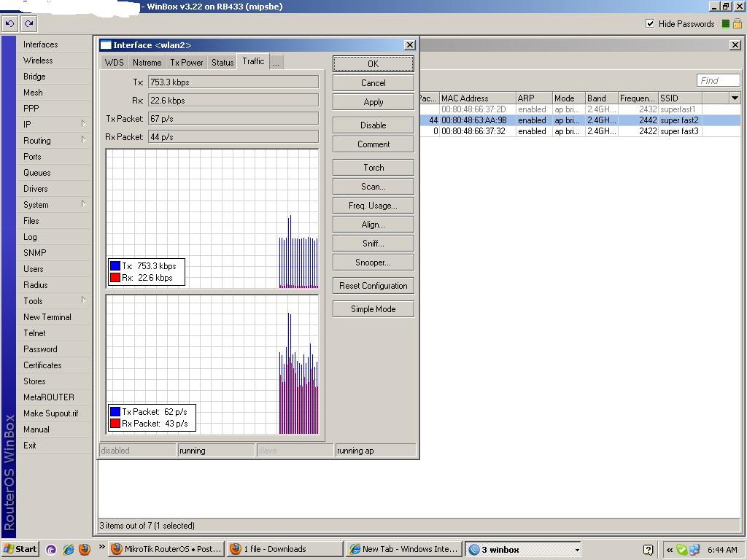Launch Firefox from the quick launch bar
This screenshot has height=560, width=747.
85,549
